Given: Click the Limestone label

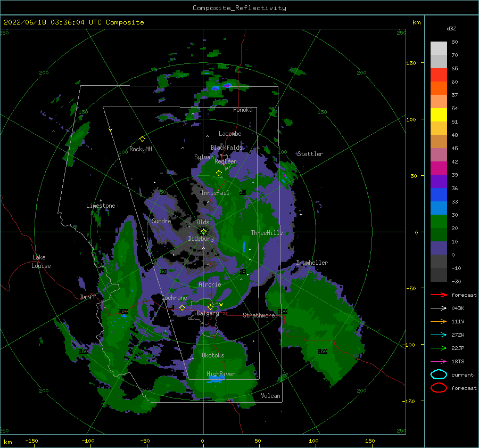Looking at the screenshot, I should tap(101, 206).
